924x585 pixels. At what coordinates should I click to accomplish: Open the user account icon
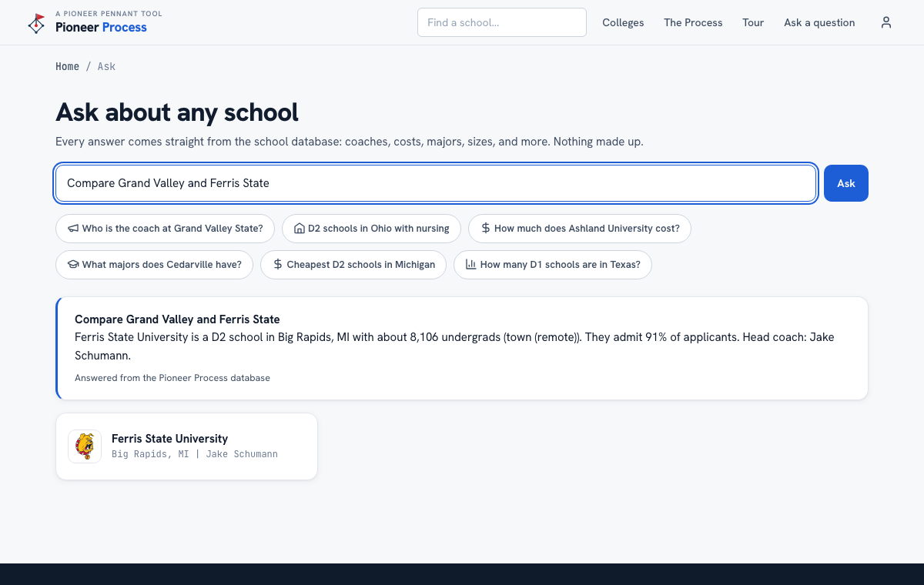pos(886,22)
